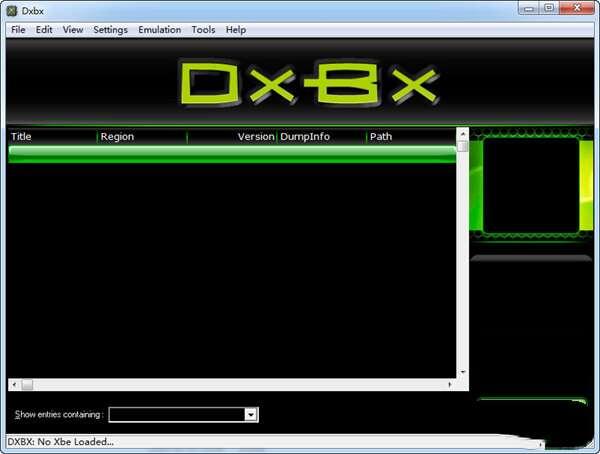Open the View menu

pyautogui.click(x=73, y=30)
